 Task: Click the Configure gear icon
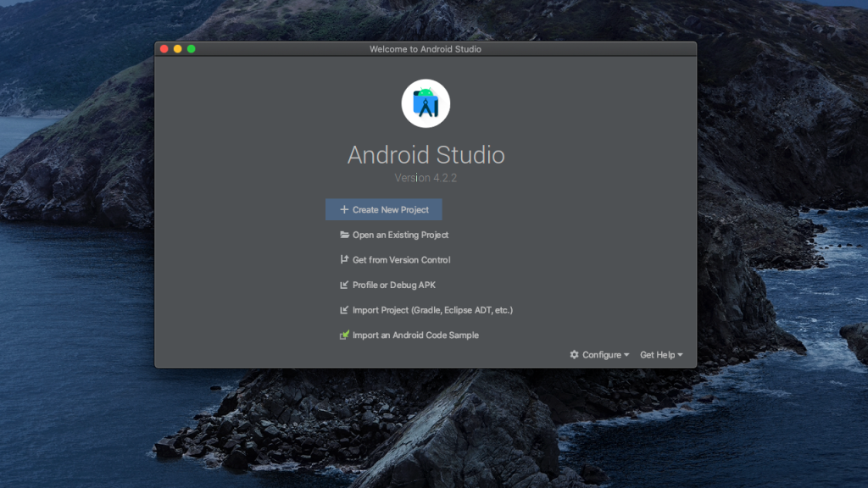pyautogui.click(x=574, y=355)
